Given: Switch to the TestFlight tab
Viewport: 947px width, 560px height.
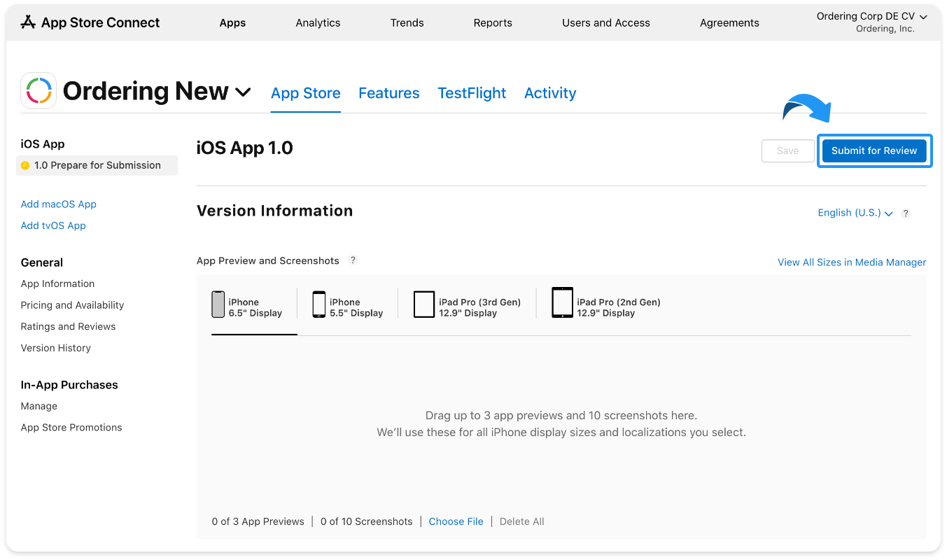Looking at the screenshot, I should [x=472, y=93].
